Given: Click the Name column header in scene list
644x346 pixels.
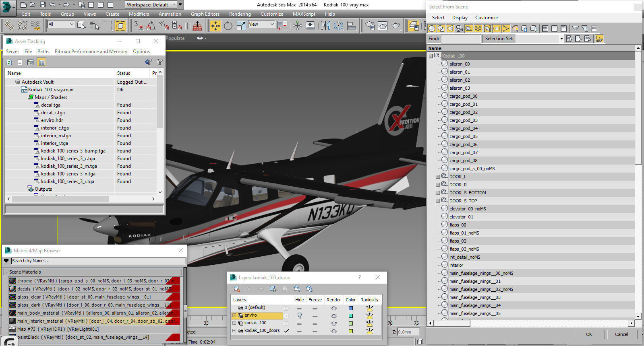Looking at the screenshot, I should pos(531,48).
